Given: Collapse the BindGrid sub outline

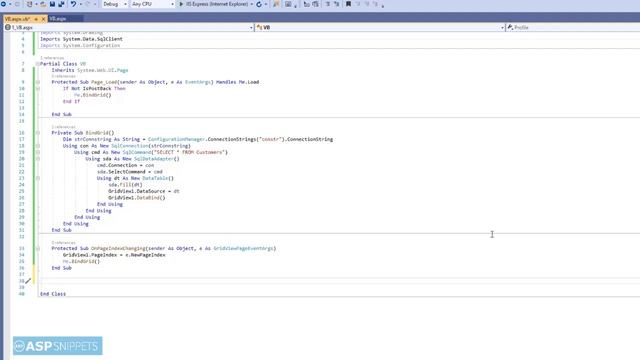Looking at the screenshot, I should [x=38, y=133].
